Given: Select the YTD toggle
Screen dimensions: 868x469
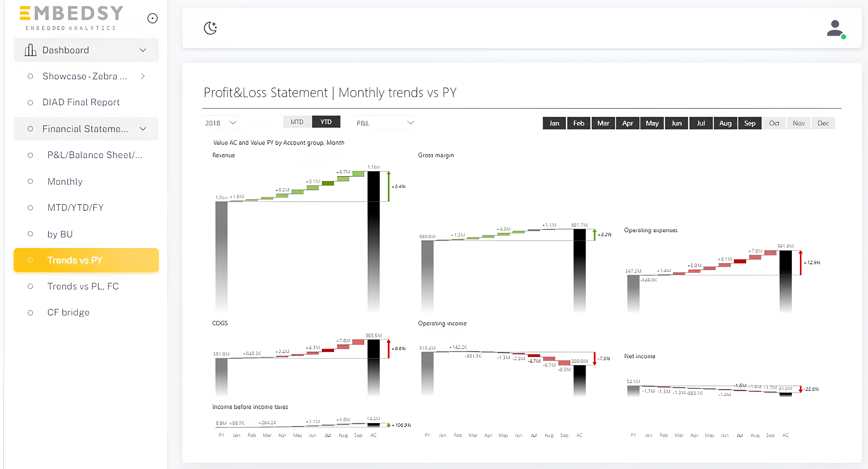Looking at the screenshot, I should pos(326,122).
